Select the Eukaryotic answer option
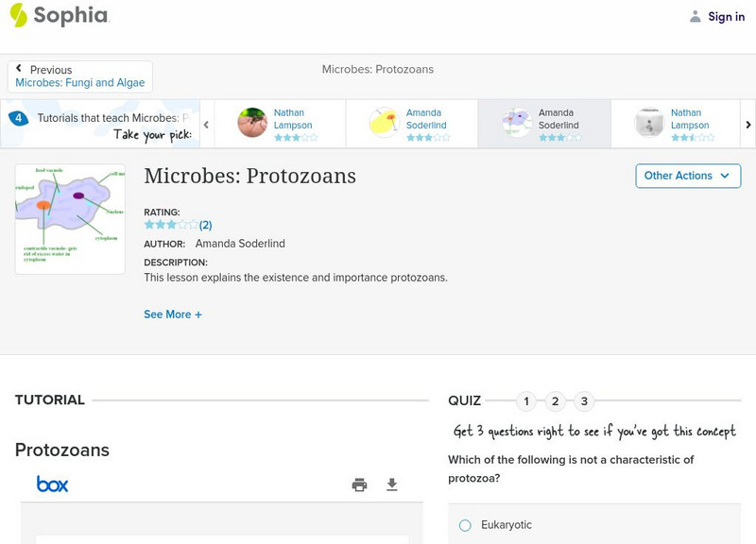The image size is (756, 544). coord(465,525)
